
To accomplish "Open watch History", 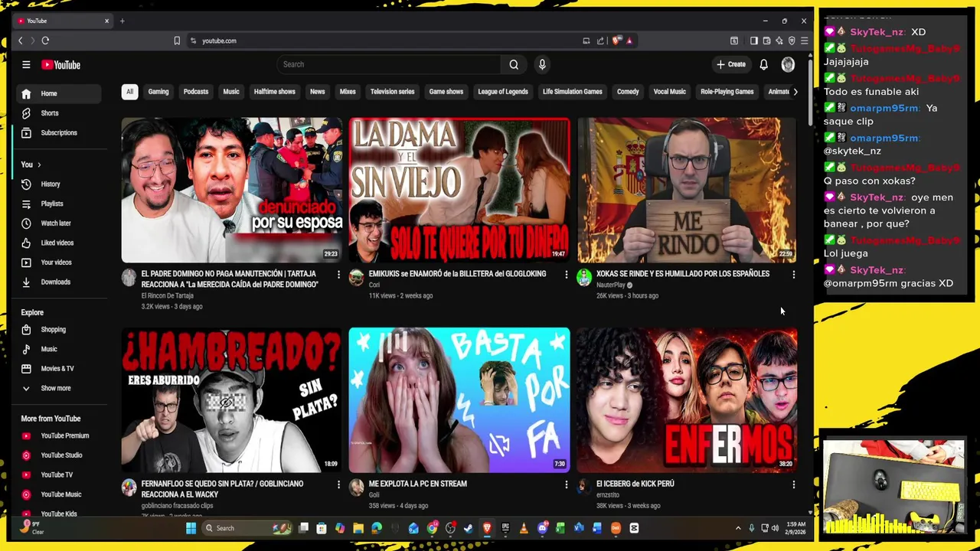I will coord(59,184).
